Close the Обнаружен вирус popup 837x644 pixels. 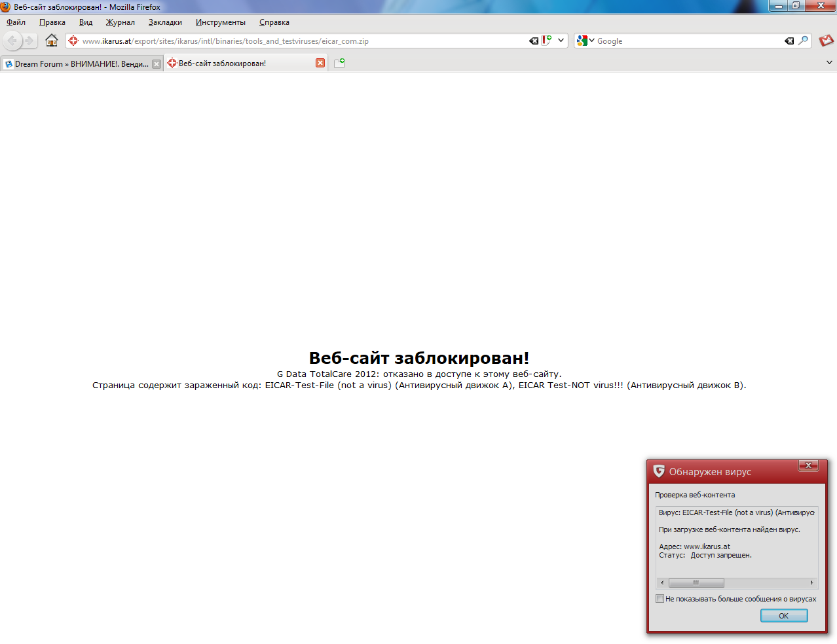[x=808, y=465]
